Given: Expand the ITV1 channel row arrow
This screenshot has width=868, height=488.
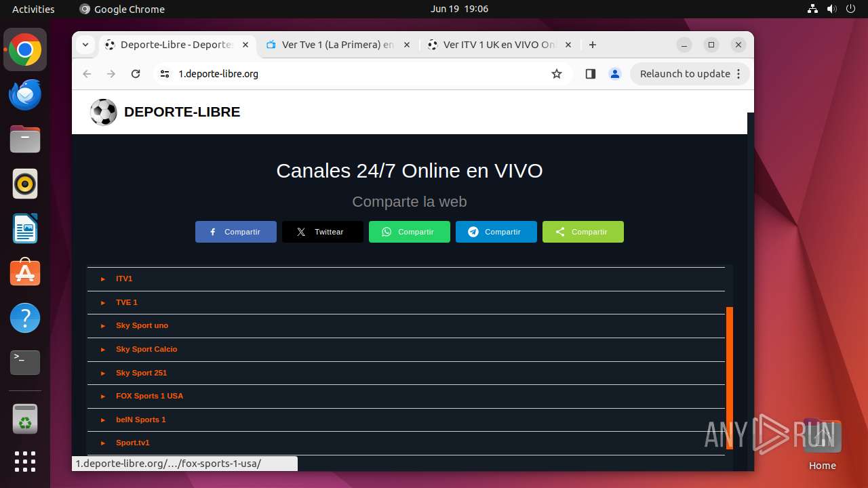Looking at the screenshot, I should click(103, 279).
